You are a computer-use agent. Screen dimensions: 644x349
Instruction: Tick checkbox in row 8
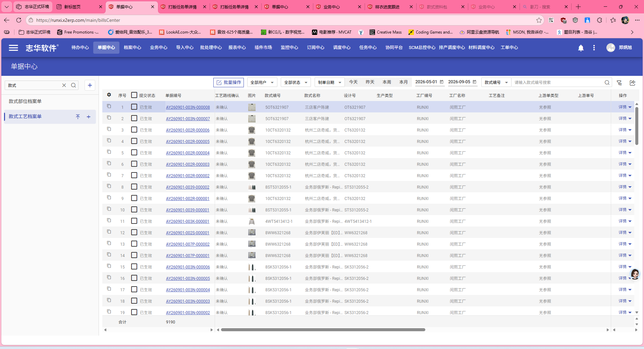tap(134, 187)
